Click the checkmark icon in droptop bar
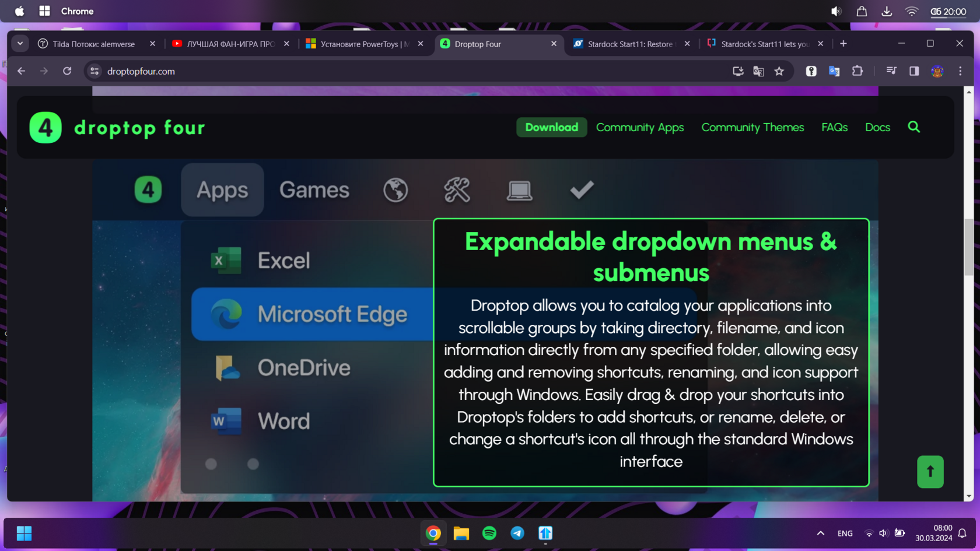Image resolution: width=980 pixels, height=551 pixels. pyautogui.click(x=582, y=189)
